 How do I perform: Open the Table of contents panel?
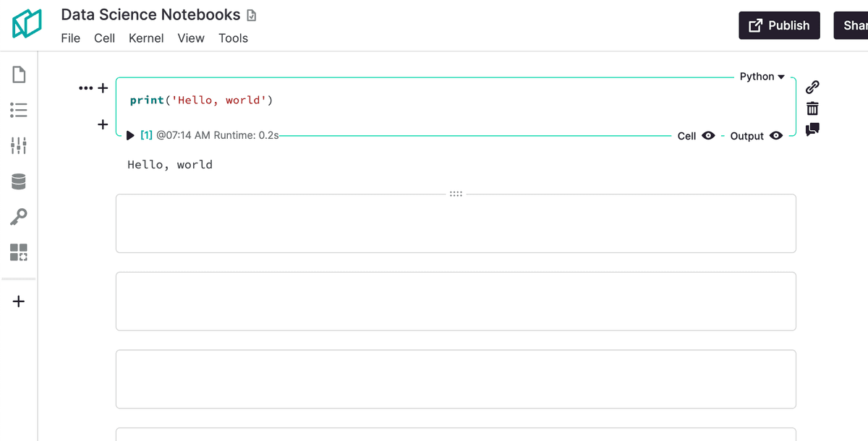coord(18,110)
